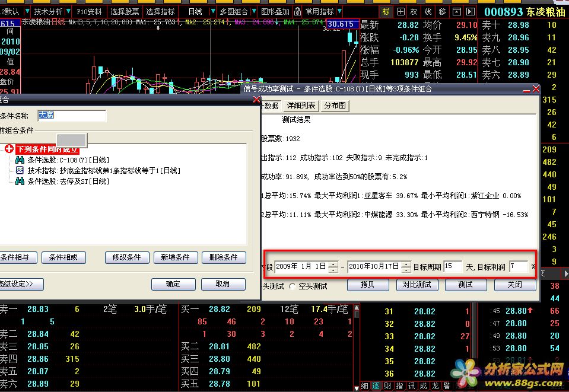Click the 新增条件 button
The height and width of the screenshot is (392, 569).
tap(176, 257)
